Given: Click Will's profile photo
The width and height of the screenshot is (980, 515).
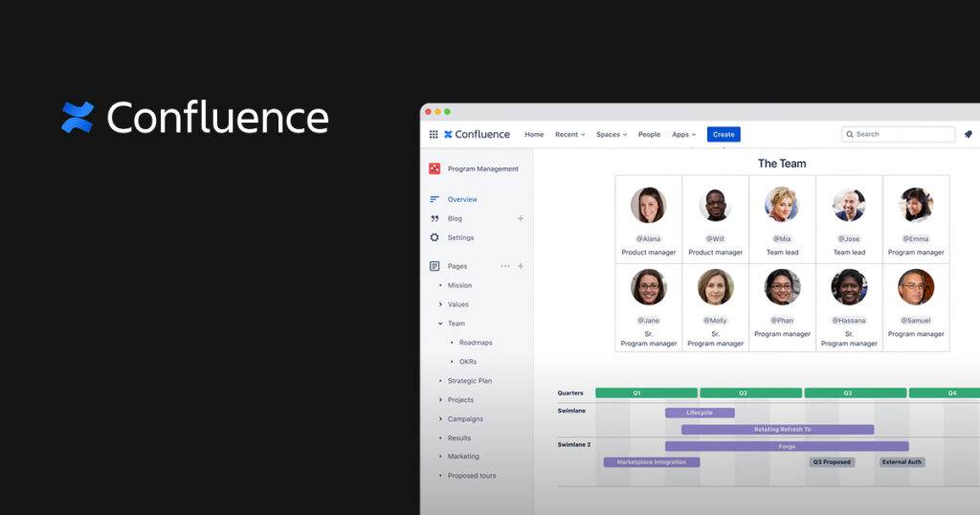Looking at the screenshot, I should pyautogui.click(x=715, y=205).
